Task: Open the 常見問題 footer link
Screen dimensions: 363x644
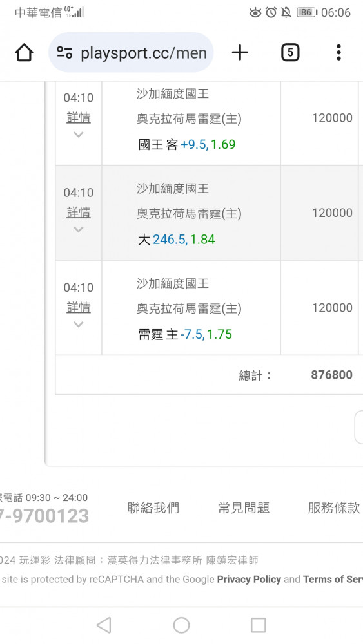Action: (x=244, y=507)
